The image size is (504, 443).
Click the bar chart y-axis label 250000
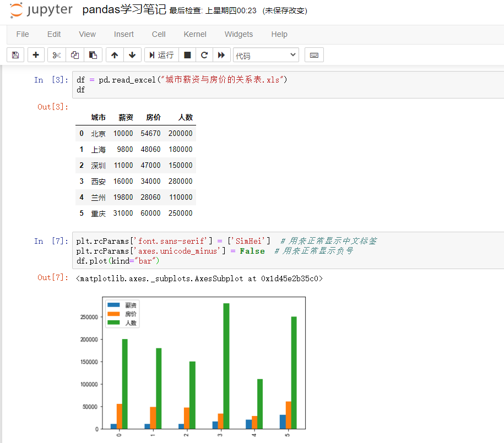pyautogui.click(x=89, y=317)
